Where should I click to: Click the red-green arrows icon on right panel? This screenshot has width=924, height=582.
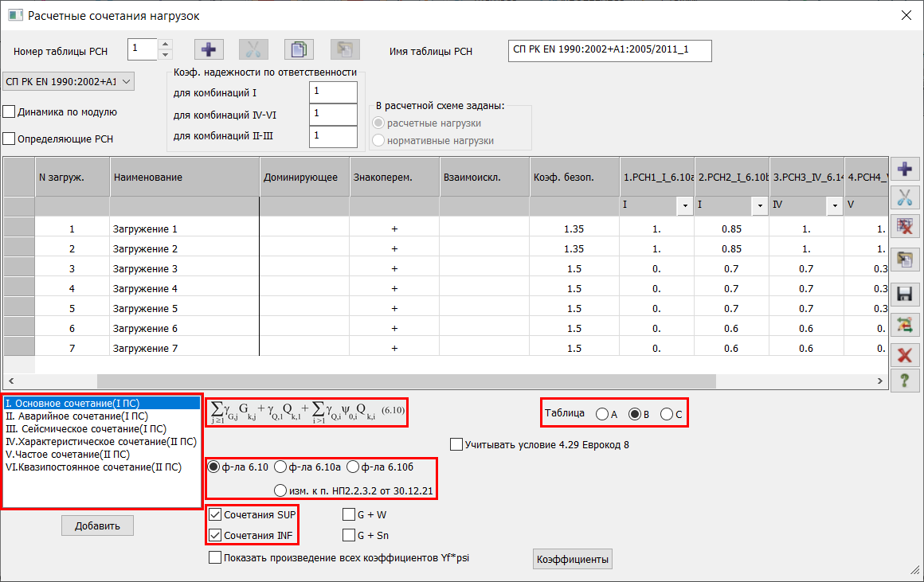click(904, 324)
